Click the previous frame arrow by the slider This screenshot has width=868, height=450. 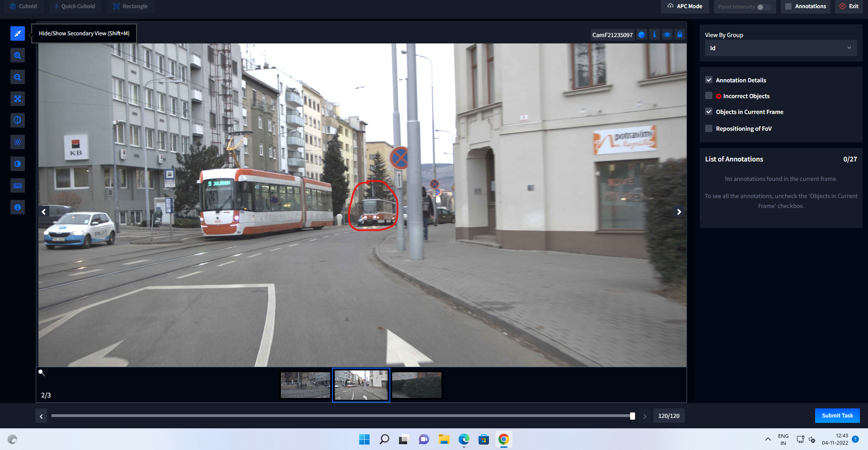click(x=41, y=416)
